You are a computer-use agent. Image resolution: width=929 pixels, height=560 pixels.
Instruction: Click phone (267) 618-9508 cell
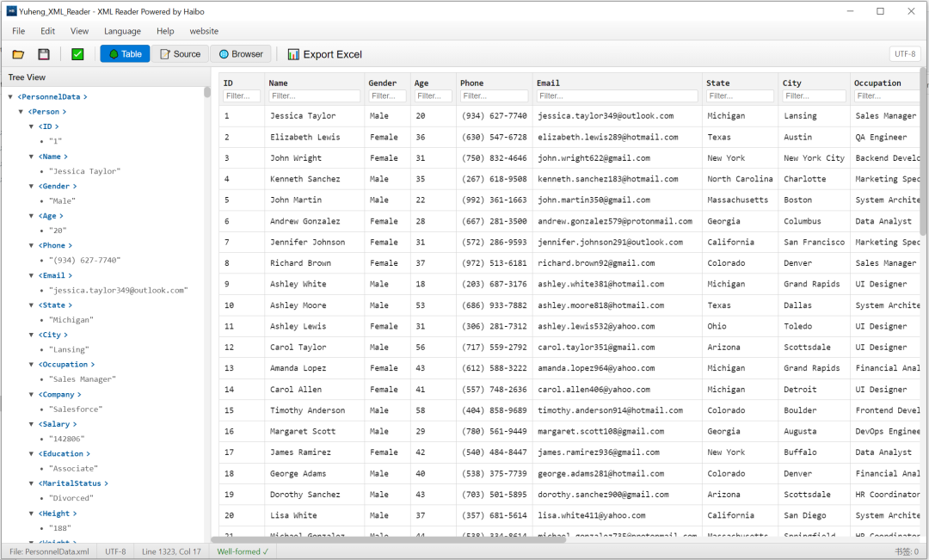[494, 179]
